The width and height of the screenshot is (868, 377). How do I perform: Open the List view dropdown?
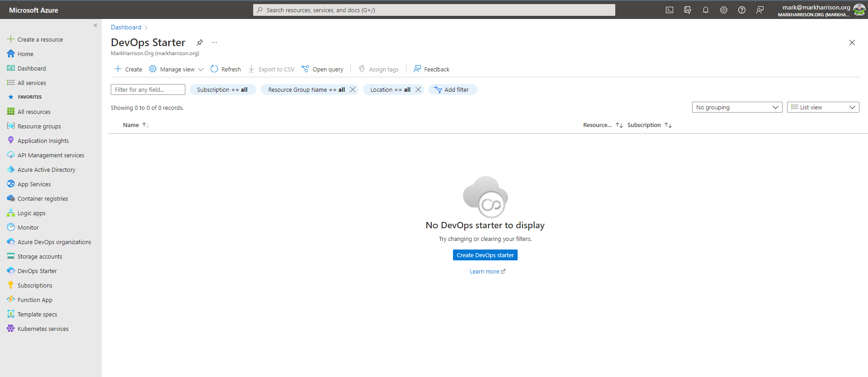[823, 107]
